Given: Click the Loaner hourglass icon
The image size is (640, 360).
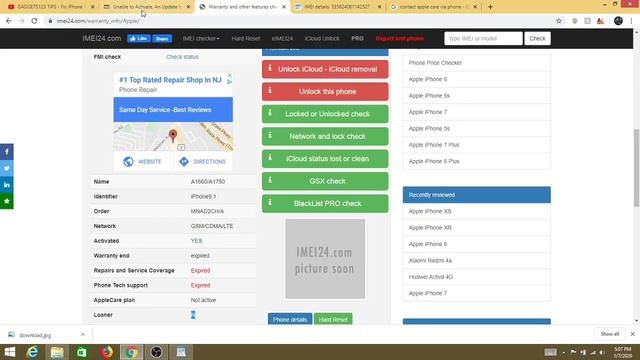Looking at the screenshot, I should pyautogui.click(x=193, y=315).
